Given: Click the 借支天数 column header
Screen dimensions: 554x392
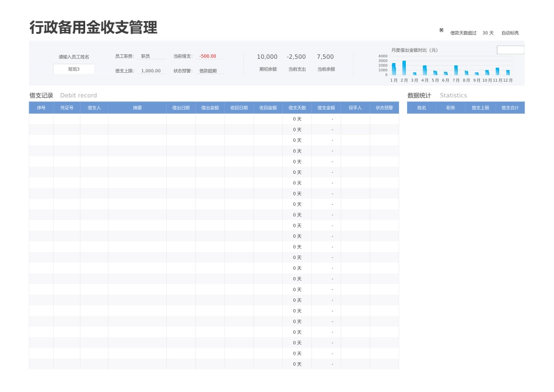Looking at the screenshot, I should tap(297, 107).
